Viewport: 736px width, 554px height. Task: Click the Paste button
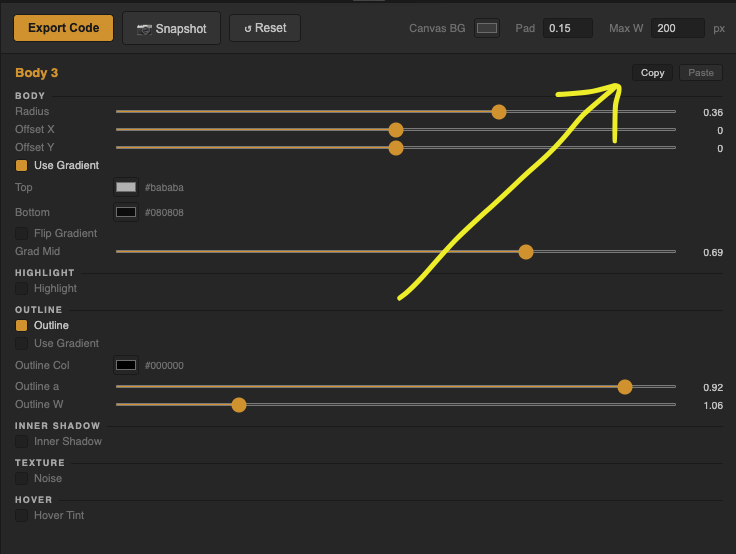tap(701, 73)
